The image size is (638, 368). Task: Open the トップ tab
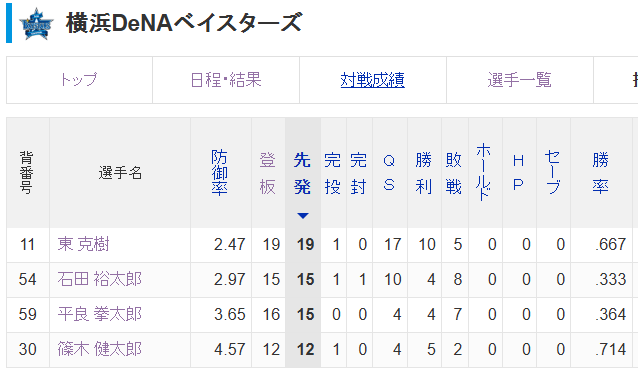click(x=79, y=80)
